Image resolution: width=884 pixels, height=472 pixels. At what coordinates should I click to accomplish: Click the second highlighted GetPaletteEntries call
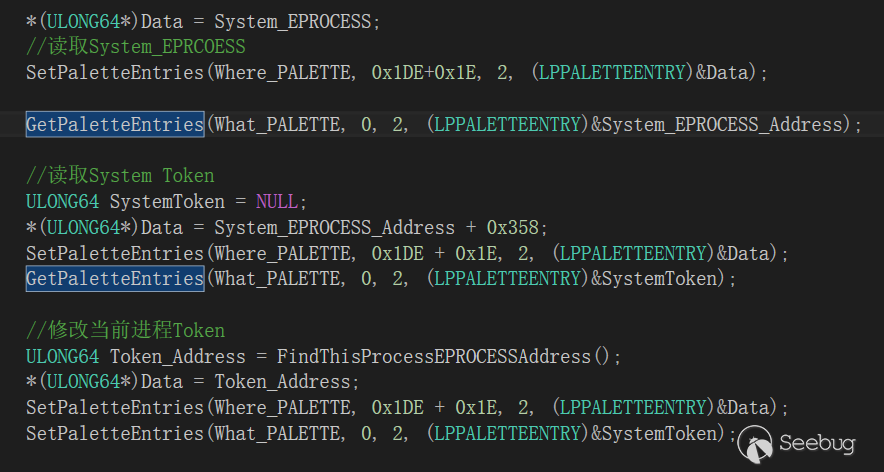(x=115, y=278)
